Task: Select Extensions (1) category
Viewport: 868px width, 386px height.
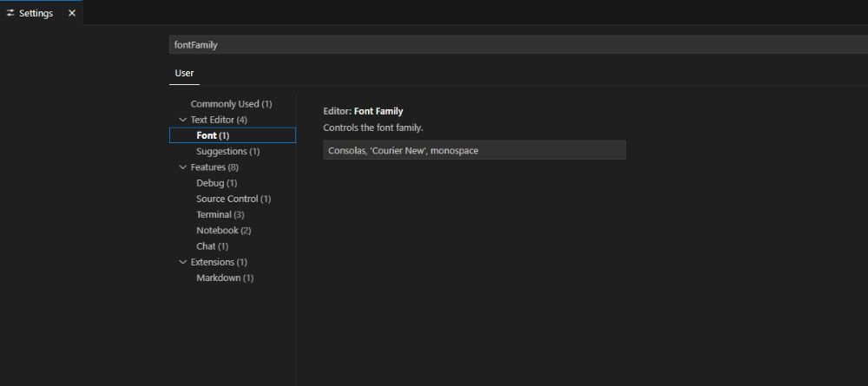Action: [x=220, y=262]
